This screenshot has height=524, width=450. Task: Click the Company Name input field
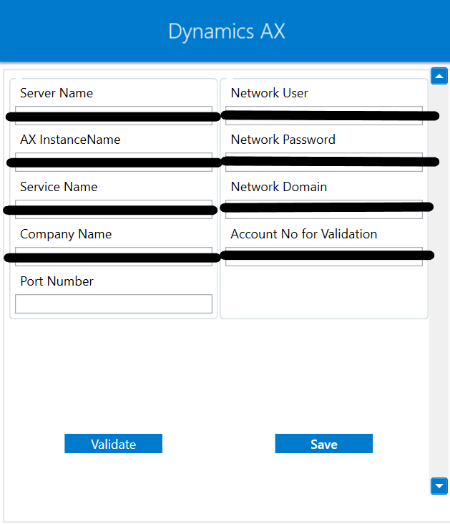(x=114, y=257)
